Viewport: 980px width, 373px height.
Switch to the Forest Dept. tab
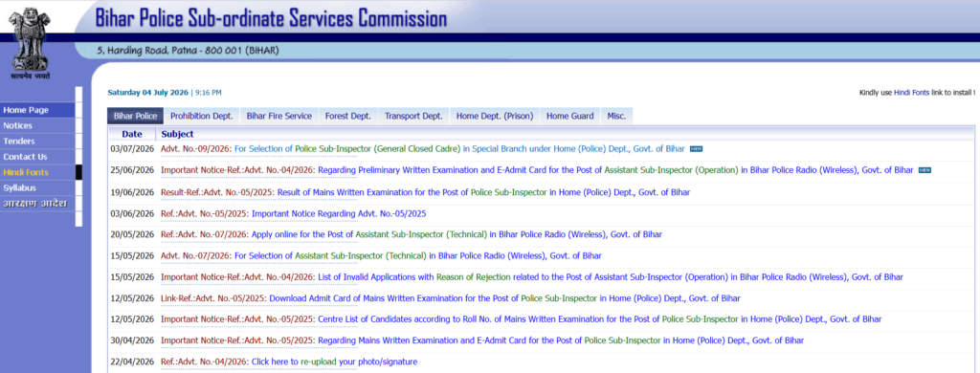pos(347,116)
